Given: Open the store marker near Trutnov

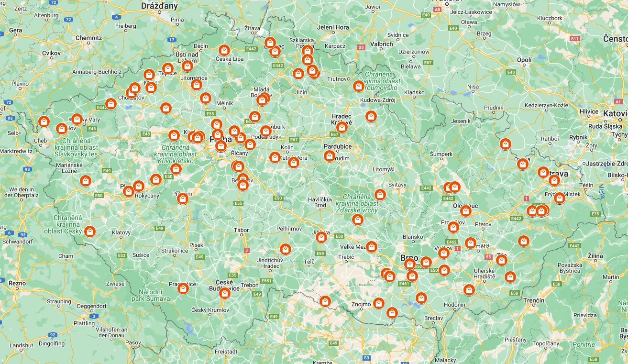Looking at the screenshot, I should 358,86.
